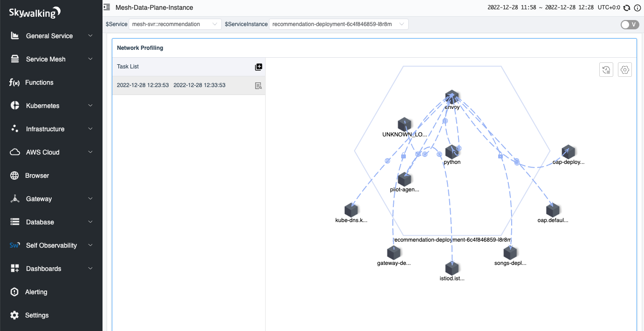Click the info icon in header

pyautogui.click(x=637, y=8)
